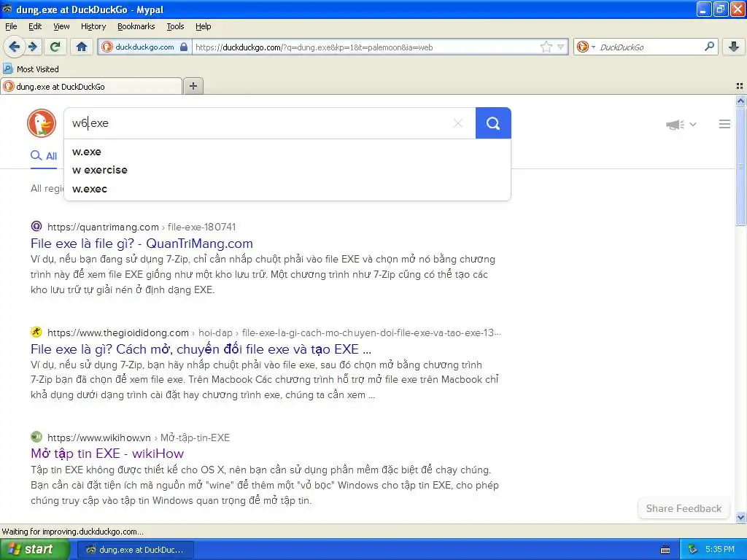The width and height of the screenshot is (747, 560).
Task: Open the Home page button
Action: 82,47
